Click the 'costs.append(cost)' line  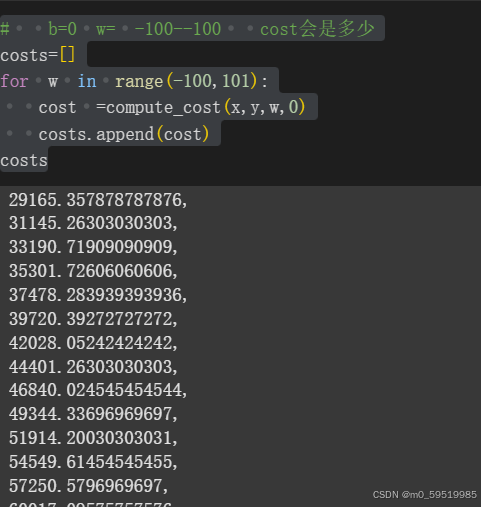[124, 134]
